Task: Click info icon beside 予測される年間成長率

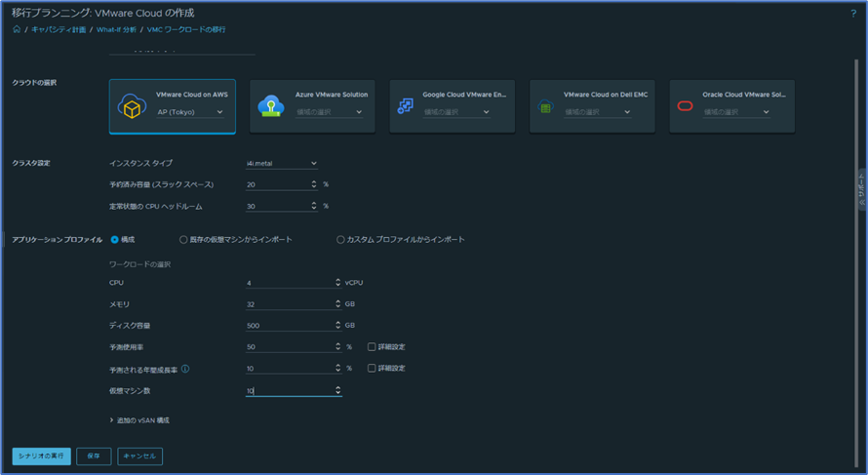Action: 185,369
